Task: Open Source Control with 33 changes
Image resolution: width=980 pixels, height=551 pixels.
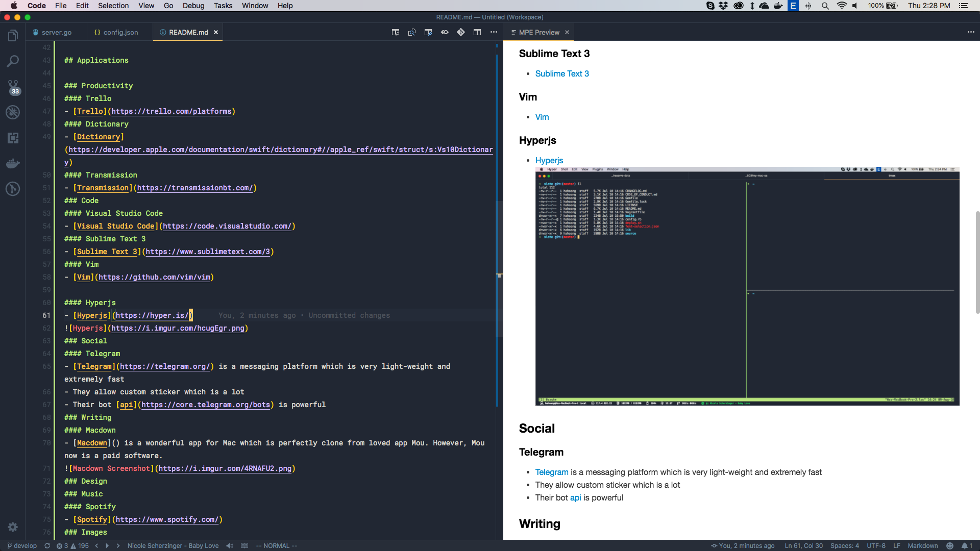Action: tap(13, 87)
